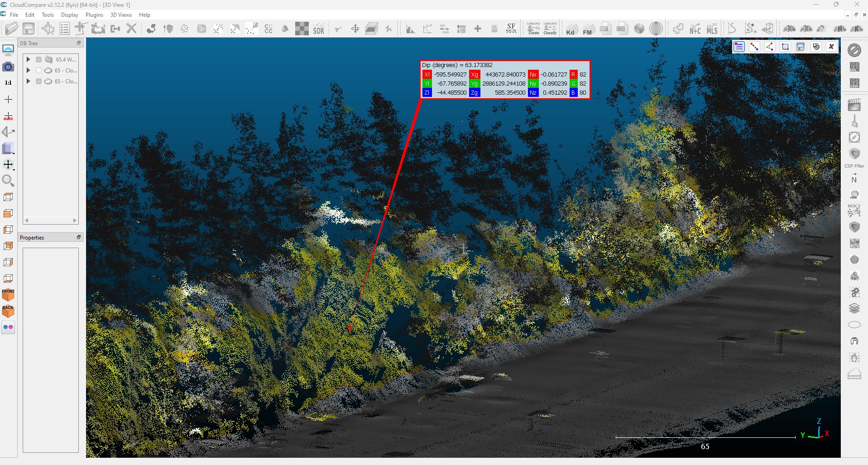Uncheck the third 65 - Clo... cloud entry

(x=39, y=81)
